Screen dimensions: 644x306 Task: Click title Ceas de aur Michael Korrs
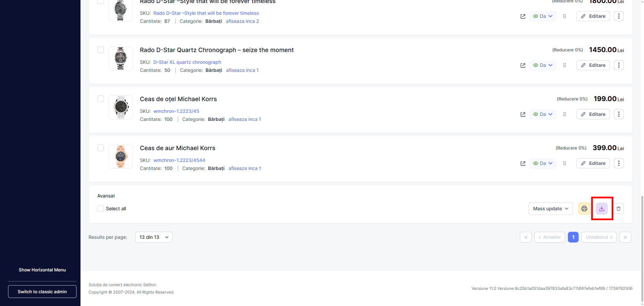pyautogui.click(x=177, y=148)
